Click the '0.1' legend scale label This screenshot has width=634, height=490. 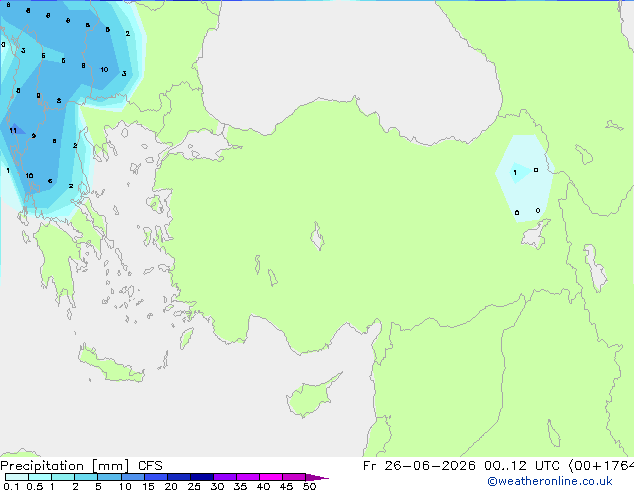click(x=11, y=486)
